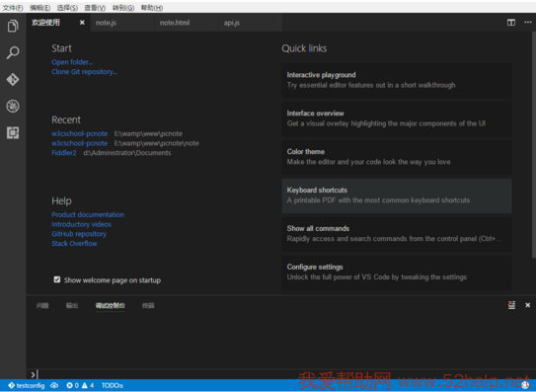
Task: Open the 选择(S) menu
Action: click(67, 8)
